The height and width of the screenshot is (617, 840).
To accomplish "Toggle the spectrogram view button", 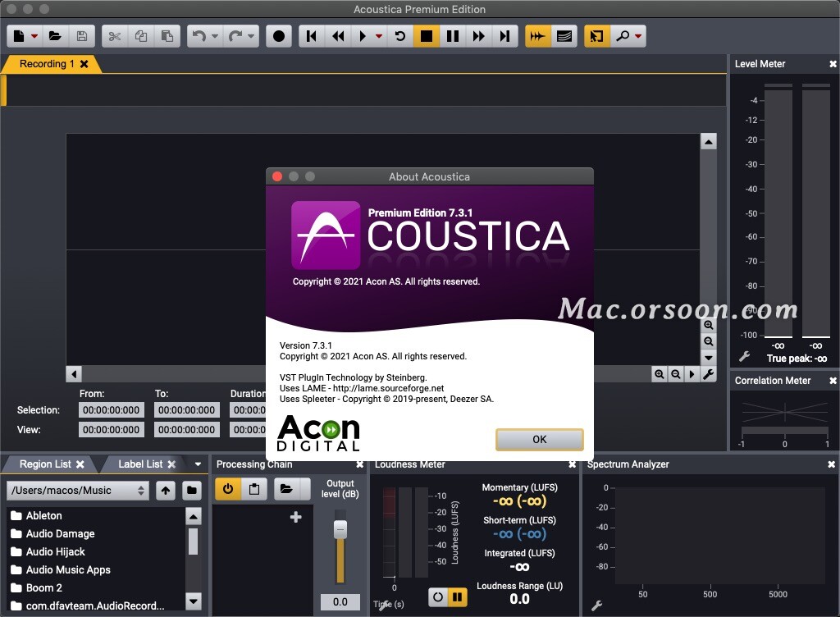I will (564, 36).
